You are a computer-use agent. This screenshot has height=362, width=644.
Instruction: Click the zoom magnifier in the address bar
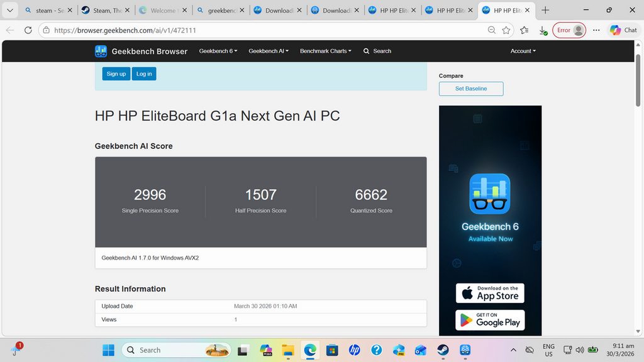click(x=492, y=30)
